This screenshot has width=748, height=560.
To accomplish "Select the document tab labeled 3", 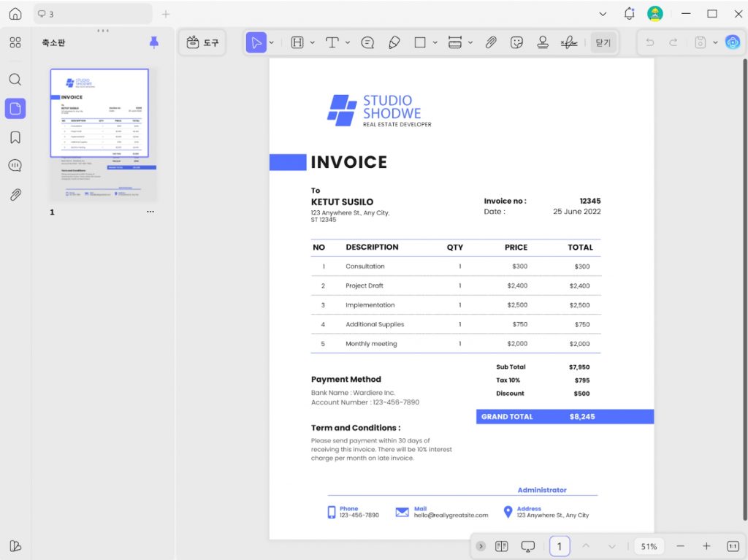I will pyautogui.click(x=93, y=14).
